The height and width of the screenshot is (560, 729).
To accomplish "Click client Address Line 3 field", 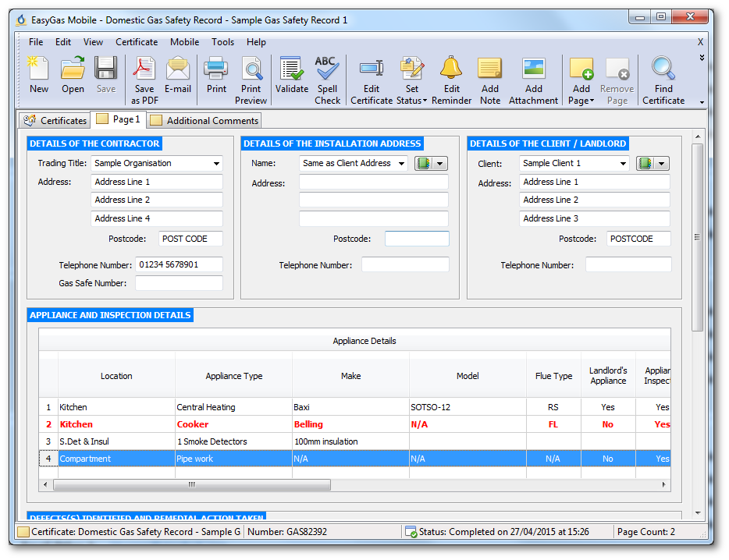I will [x=595, y=218].
